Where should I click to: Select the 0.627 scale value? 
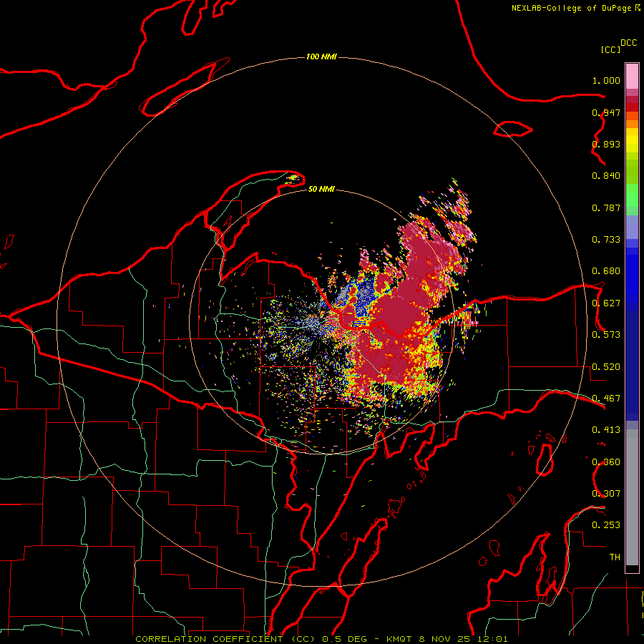[606, 303]
